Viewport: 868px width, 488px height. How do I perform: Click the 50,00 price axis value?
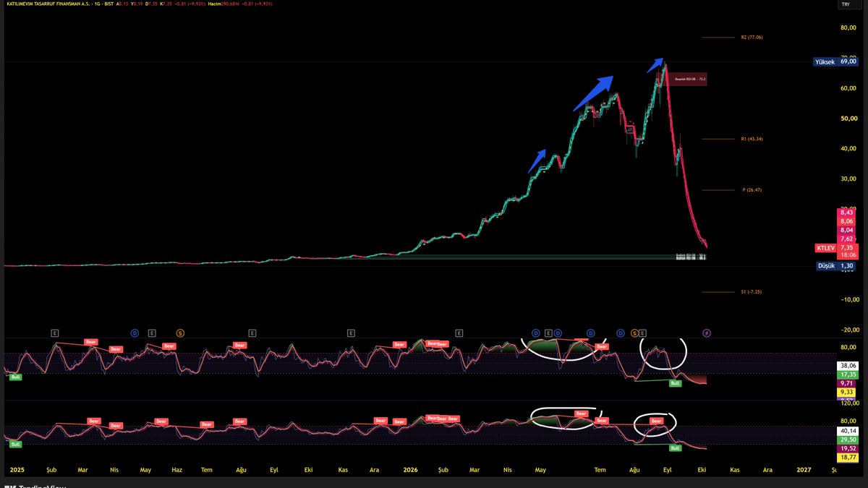[x=848, y=119]
